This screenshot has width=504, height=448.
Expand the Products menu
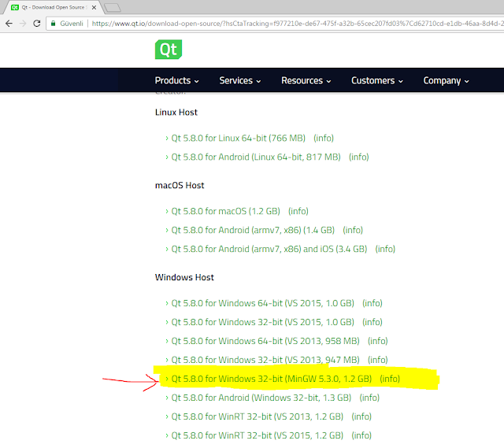point(176,80)
